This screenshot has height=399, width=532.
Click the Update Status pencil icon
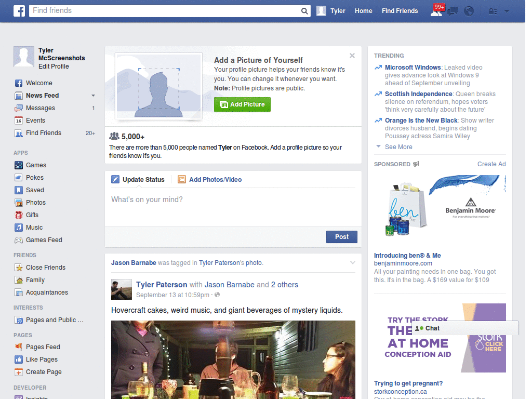115,179
